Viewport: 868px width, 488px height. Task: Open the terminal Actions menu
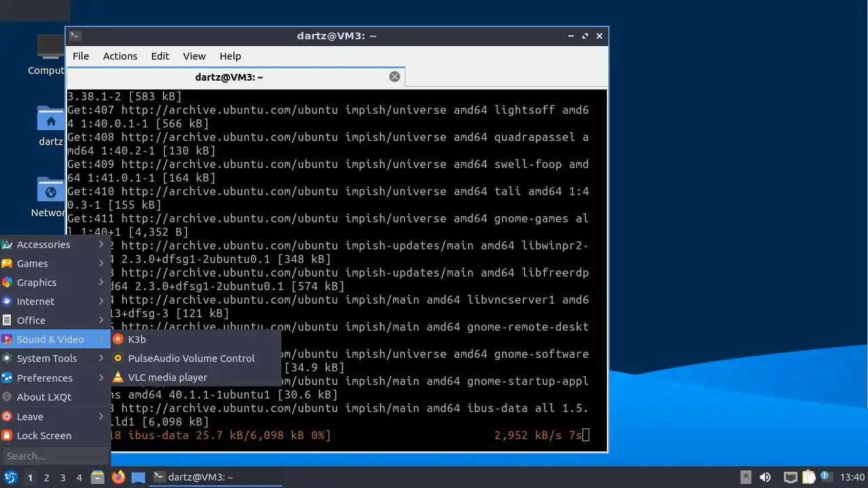[x=120, y=56]
